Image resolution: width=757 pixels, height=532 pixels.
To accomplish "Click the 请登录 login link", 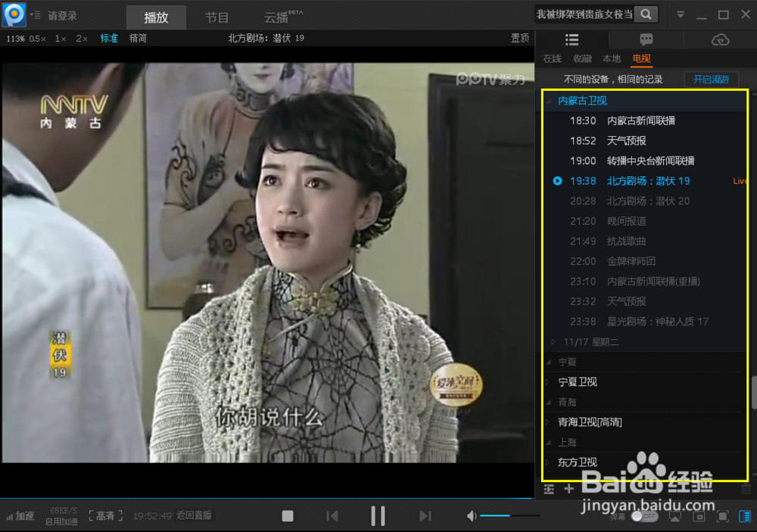I will [x=62, y=16].
